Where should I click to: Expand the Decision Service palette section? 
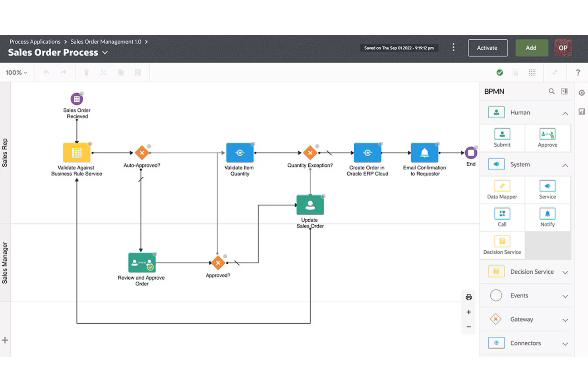coord(565,272)
